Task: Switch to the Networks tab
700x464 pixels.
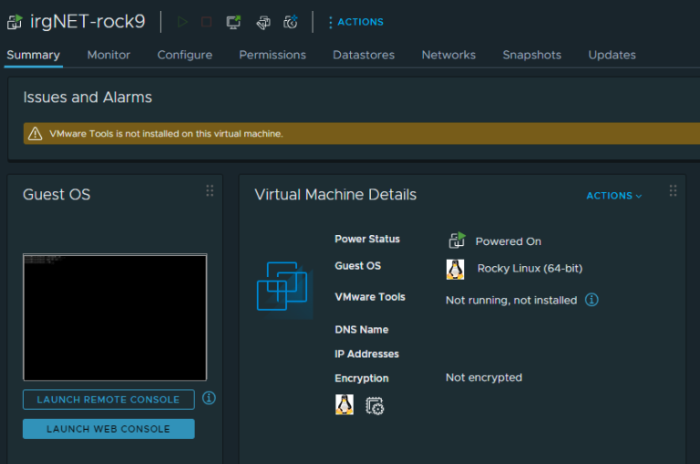Action: pos(449,55)
